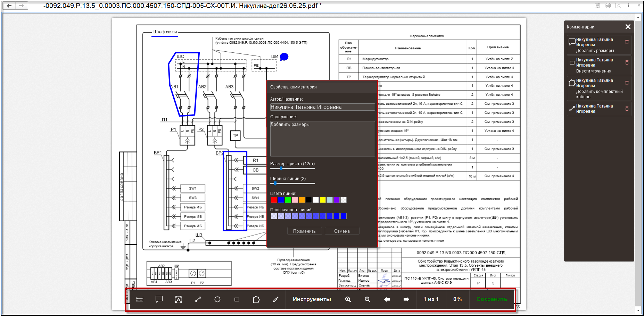This screenshot has width=644, height=316.
Task: Click the green Сохранить button
Action: click(492, 299)
